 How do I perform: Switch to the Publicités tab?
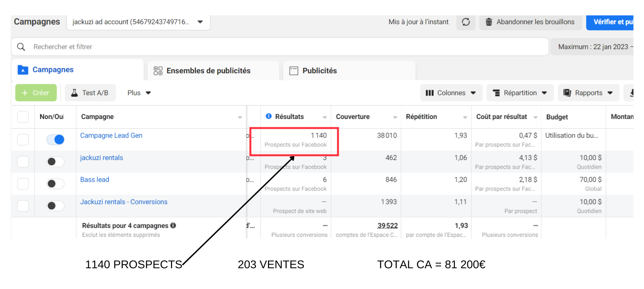(x=349, y=71)
